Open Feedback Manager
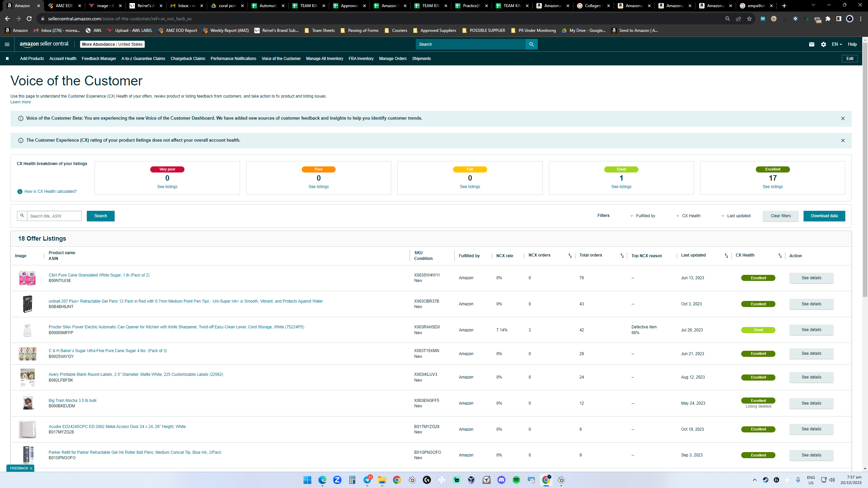This screenshot has height=488, width=868. 99,59
